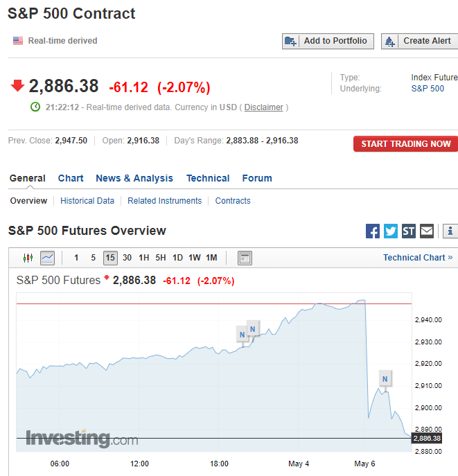Click the START TRADING NOW button
458x476 pixels.
tap(405, 144)
